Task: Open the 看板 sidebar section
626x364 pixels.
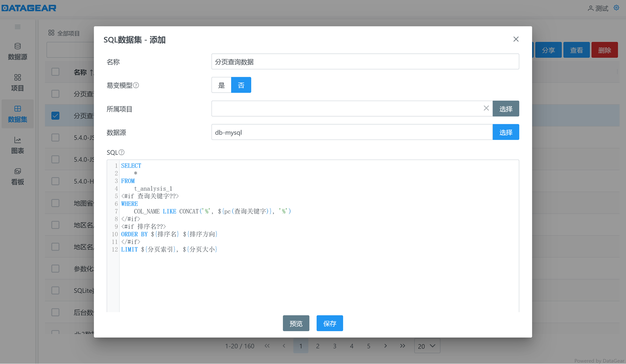Action: coord(18,176)
